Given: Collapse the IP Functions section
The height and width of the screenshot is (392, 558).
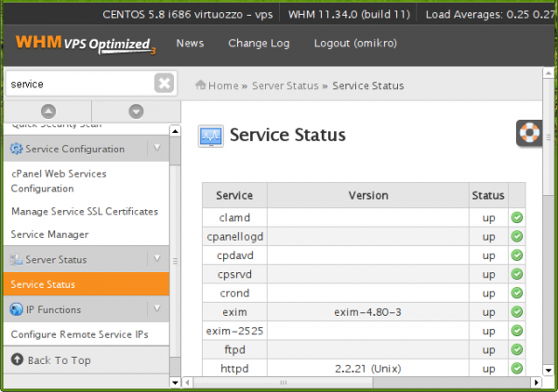Looking at the screenshot, I should click(158, 309).
